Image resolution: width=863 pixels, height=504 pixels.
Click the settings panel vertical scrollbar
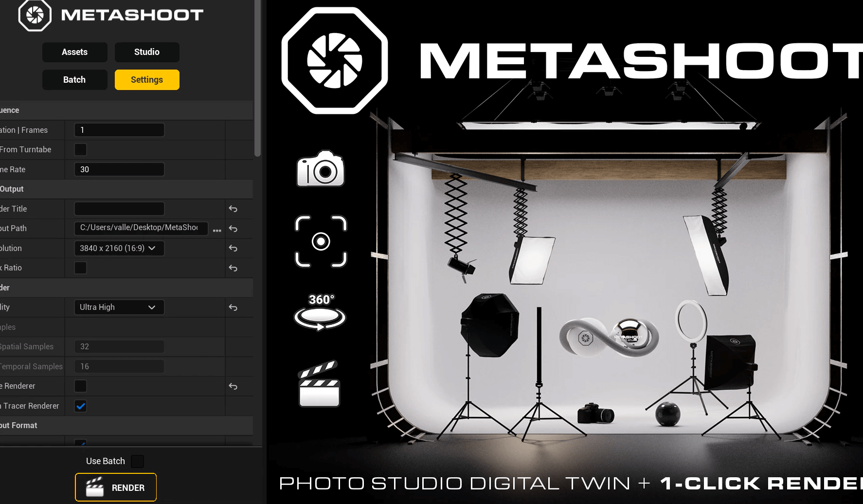click(258, 78)
